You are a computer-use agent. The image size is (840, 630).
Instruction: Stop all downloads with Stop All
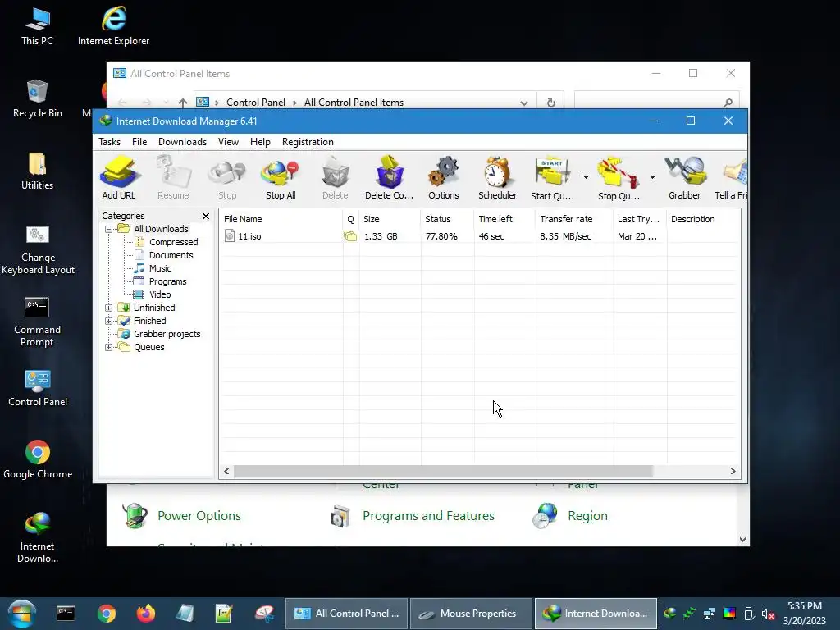(281, 178)
